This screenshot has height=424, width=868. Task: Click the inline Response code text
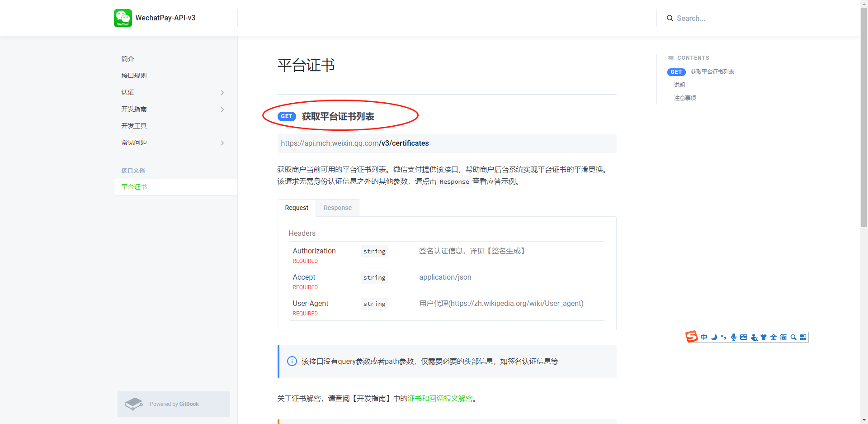[454, 182]
